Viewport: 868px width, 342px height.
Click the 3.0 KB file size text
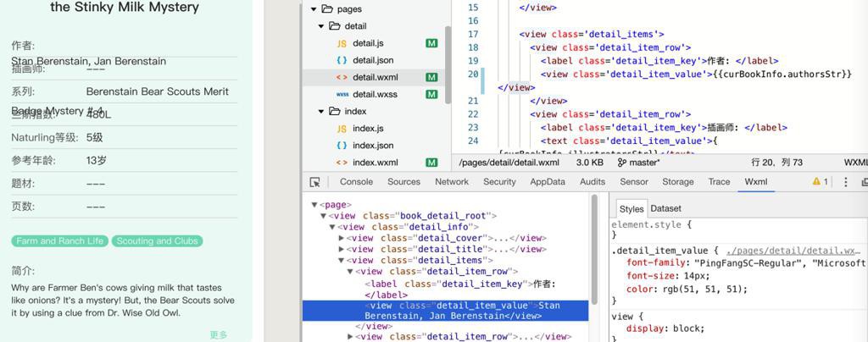[590, 163]
